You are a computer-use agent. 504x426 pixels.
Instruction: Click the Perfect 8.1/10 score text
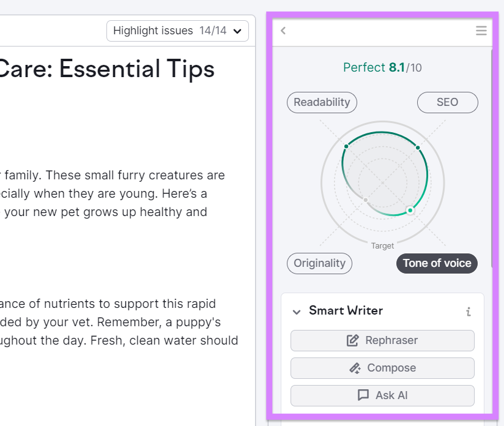pyautogui.click(x=382, y=67)
